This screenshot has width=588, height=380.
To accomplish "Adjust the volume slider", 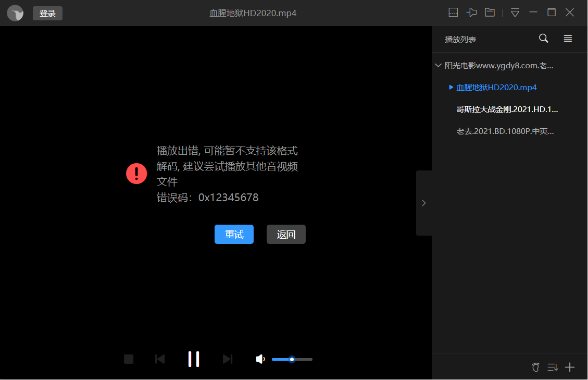I will click(292, 359).
